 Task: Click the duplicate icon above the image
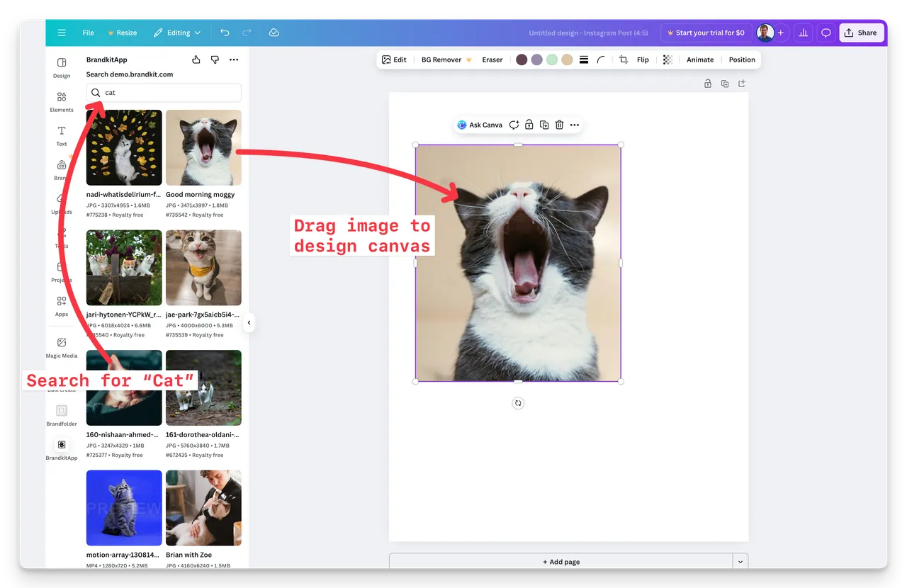pos(544,124)
